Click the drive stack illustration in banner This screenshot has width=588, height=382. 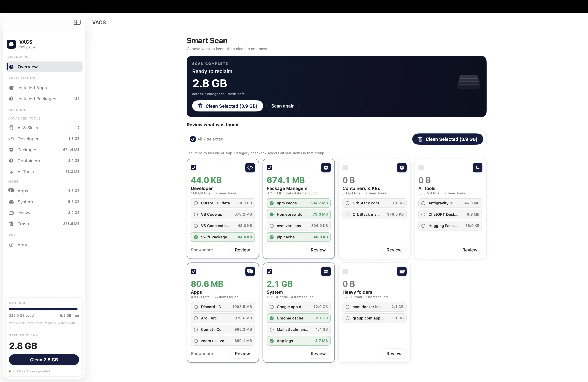point(469,82)
